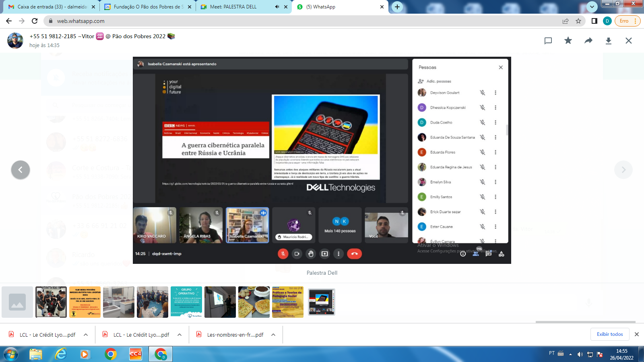The height and width of the screenshot is (362, 644).
Task: Select thumbnail showing cake and bread
Action: 254,302
